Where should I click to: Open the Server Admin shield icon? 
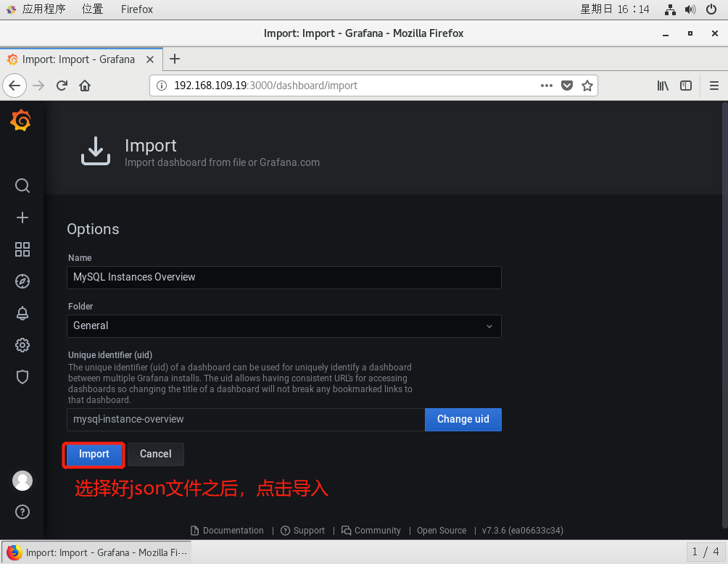tap(22, 377)
